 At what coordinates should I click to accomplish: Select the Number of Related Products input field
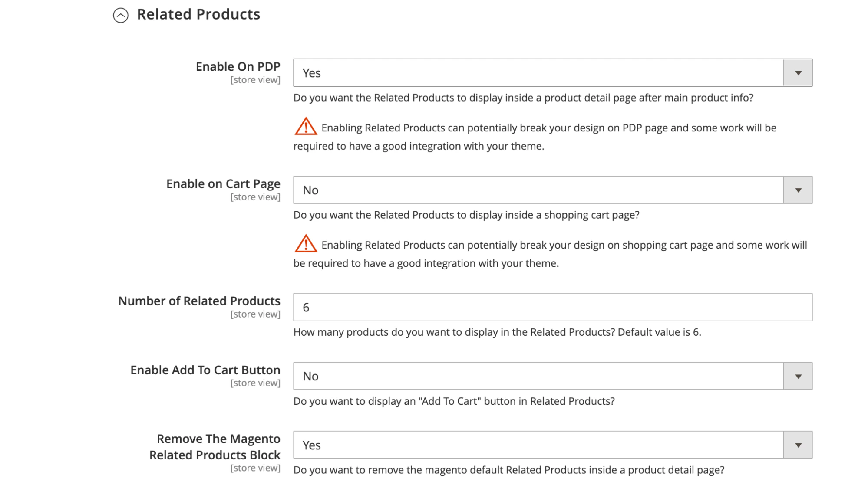(x=551, y=307)
